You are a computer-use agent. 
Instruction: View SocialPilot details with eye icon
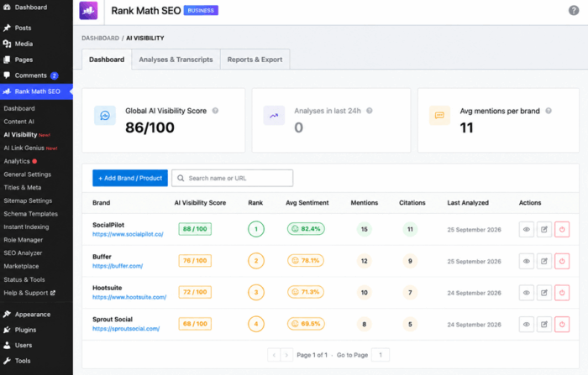[527, 229]
